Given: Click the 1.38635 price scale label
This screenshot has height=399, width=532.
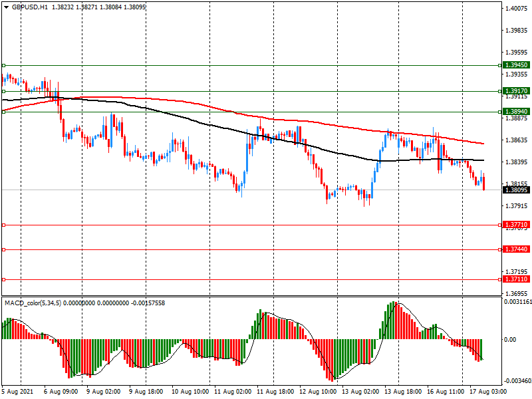Looking at the screenshot, I should pos(517,140).
